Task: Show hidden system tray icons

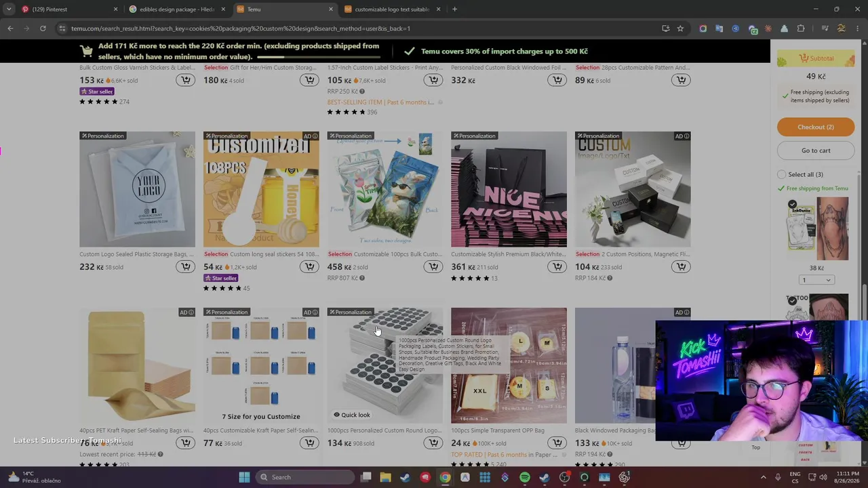Action: (763, 477)
